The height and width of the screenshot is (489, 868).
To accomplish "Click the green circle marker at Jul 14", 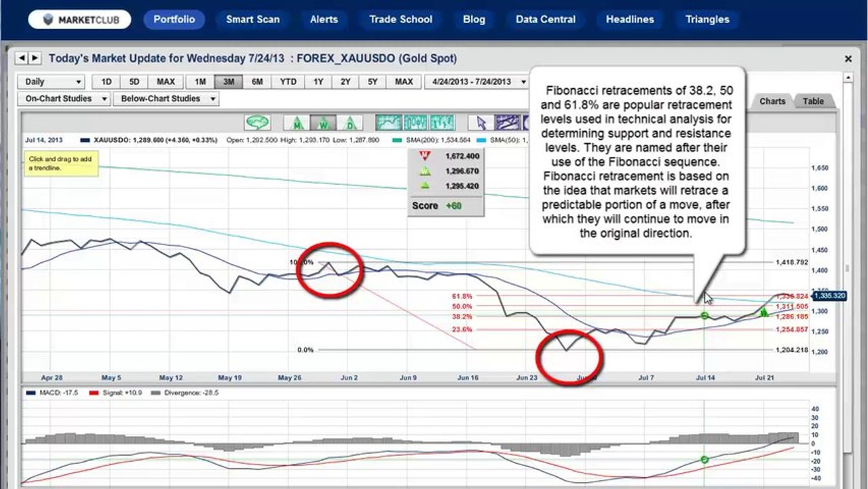I will coord(704,316).
